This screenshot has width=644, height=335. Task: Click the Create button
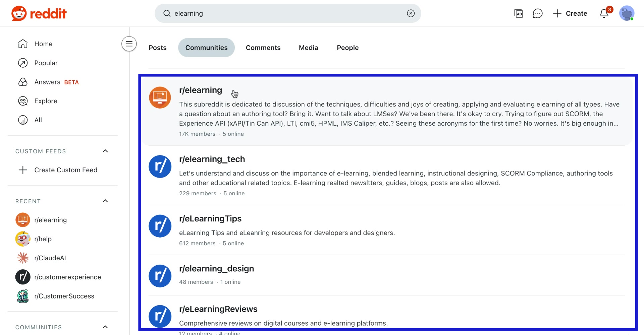570,13
